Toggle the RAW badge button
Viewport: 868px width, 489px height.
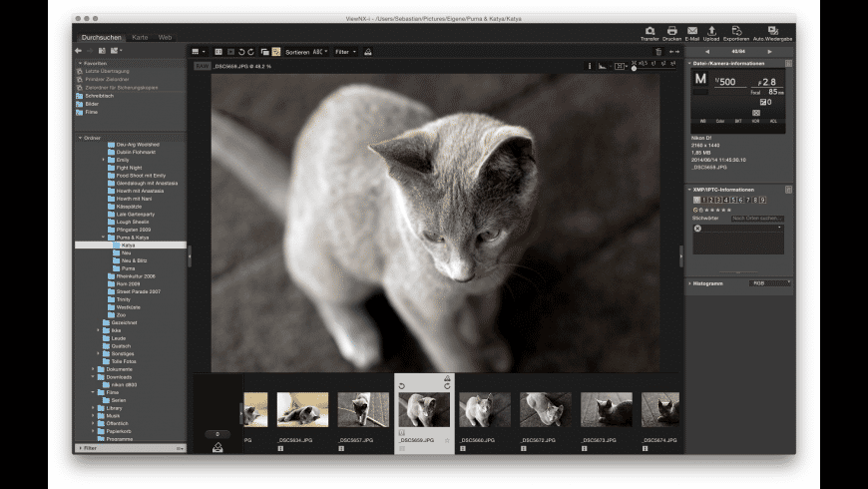point(203,66)
